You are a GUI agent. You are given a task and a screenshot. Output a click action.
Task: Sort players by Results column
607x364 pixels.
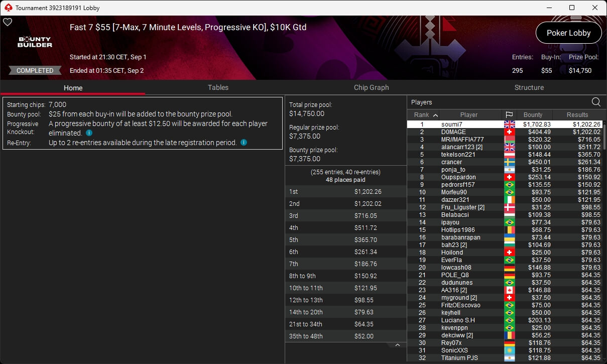[x=577, y=114]
